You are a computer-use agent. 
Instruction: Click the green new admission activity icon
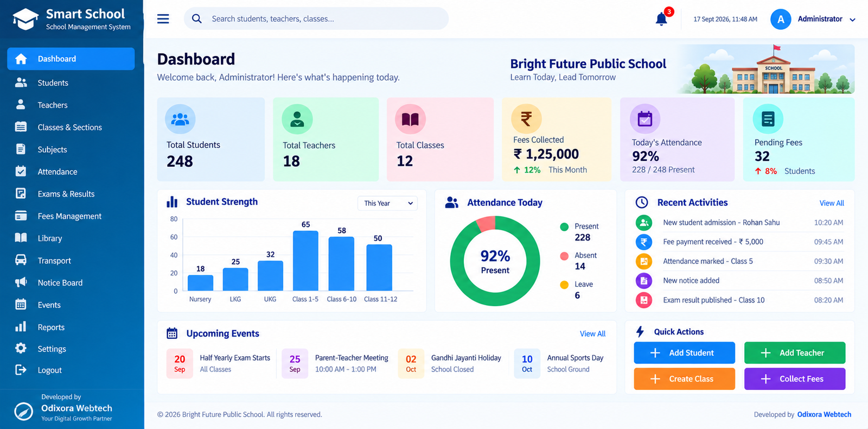pyautogui.click(x=644, y=223)
